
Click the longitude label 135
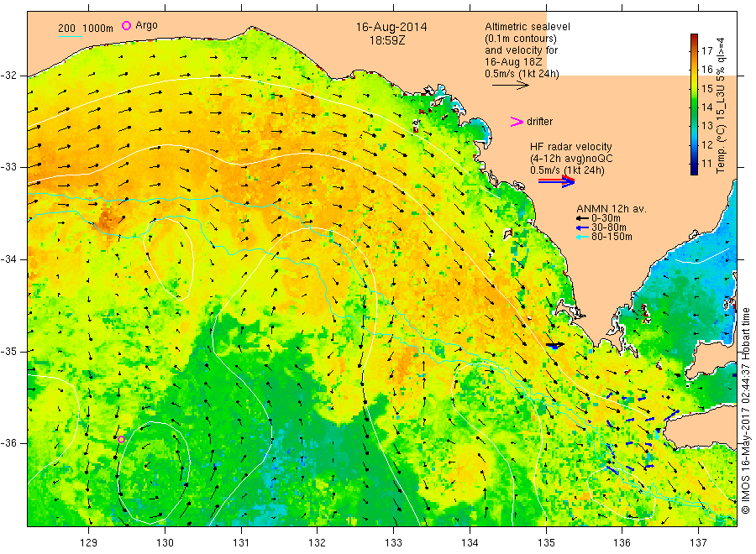546,543
